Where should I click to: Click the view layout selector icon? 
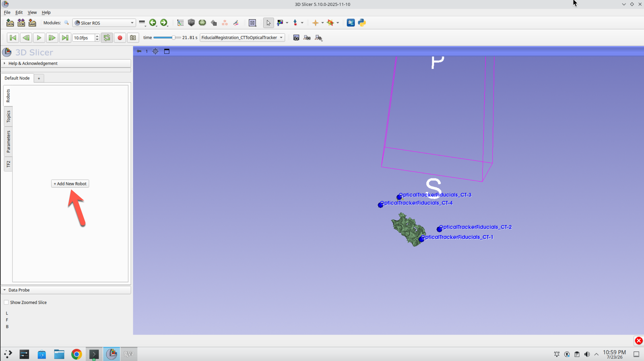(x=252, y=23)
